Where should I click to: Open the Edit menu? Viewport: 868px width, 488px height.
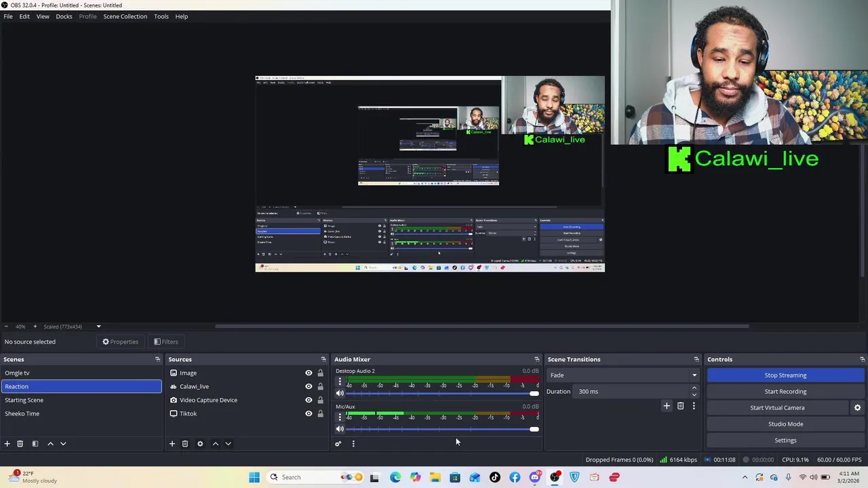point(24,16)
